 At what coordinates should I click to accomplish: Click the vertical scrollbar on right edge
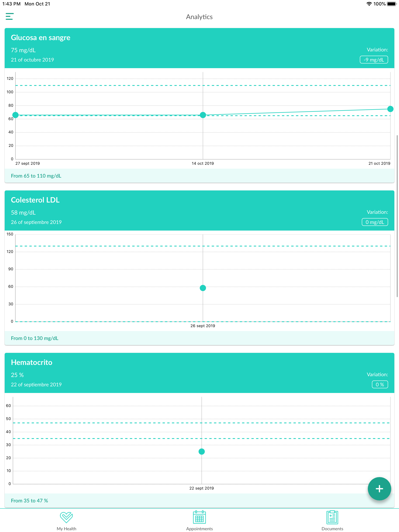pos(397,217)
